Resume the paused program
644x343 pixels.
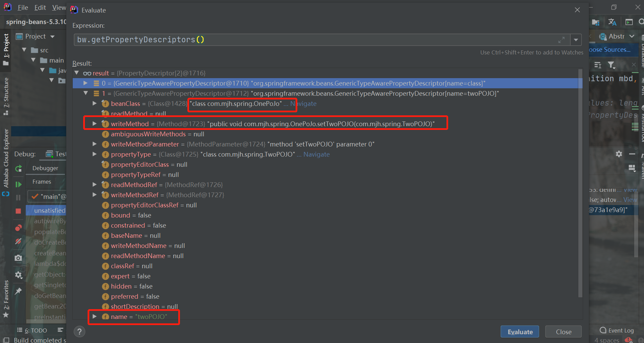tap(18, 184)
